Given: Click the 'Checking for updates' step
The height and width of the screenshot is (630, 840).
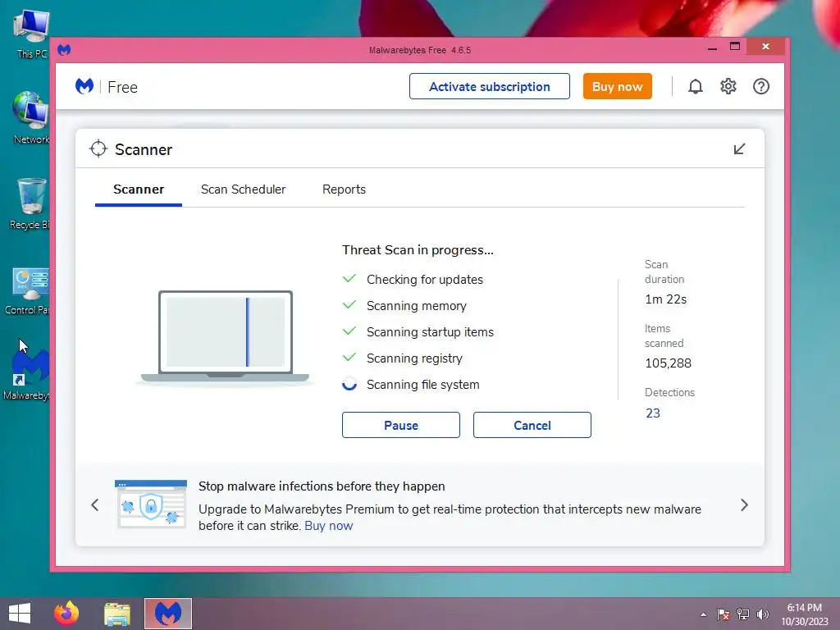Looking at the screenshot, I should [x=424, y=279].
